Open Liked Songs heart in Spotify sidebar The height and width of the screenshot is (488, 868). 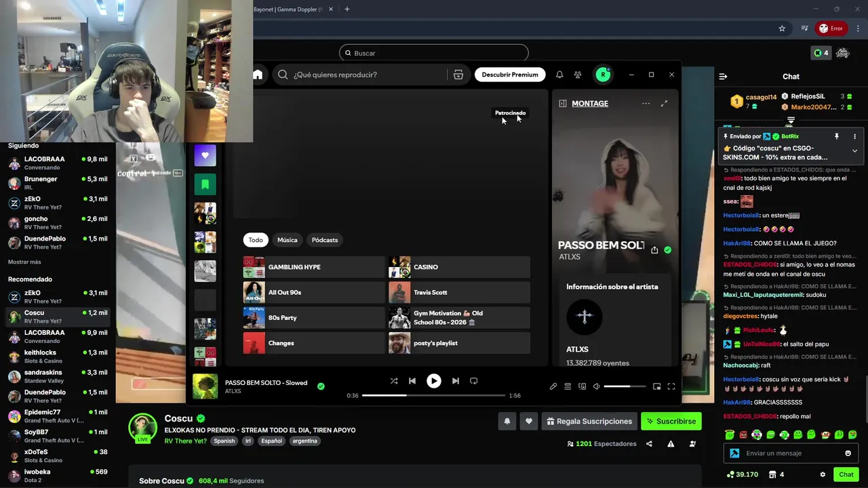205,155
